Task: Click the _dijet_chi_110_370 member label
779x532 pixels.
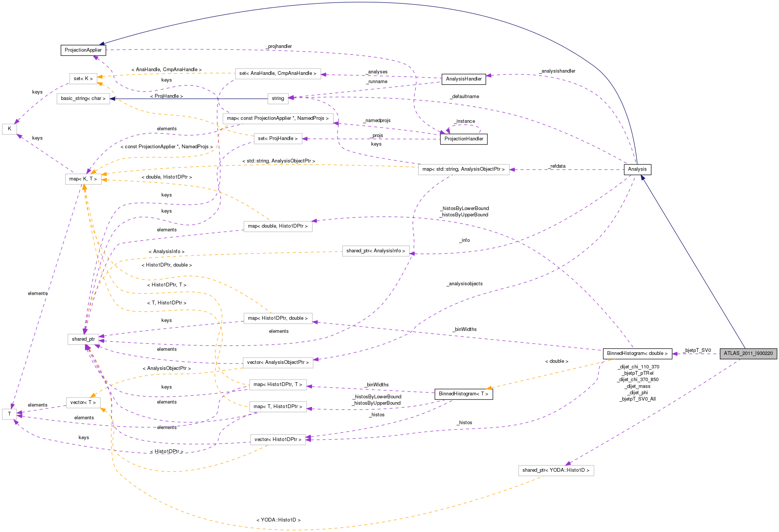Action: click(x=638, y=367)
